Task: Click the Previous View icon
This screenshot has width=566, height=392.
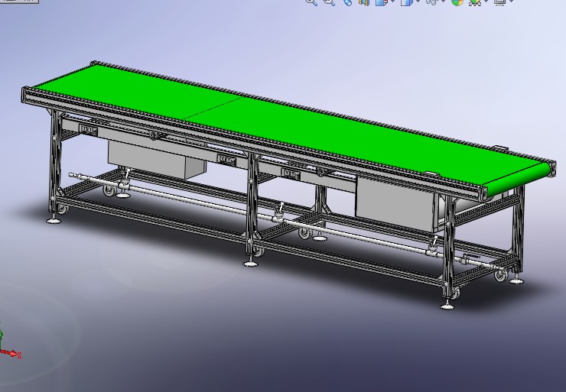Action: tap(347, 2)
